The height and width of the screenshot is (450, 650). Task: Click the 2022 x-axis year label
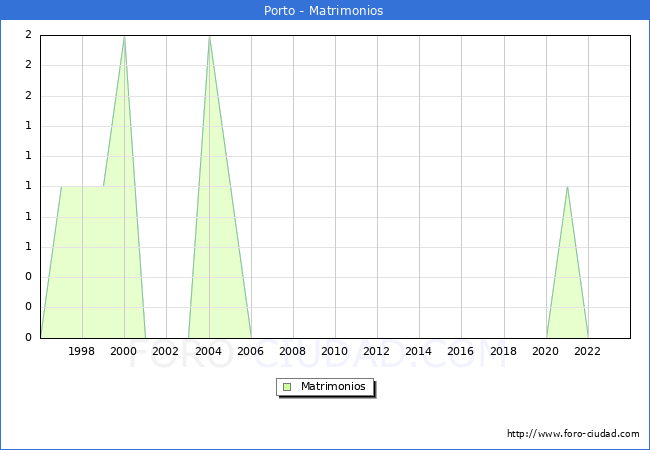(587, 351)
